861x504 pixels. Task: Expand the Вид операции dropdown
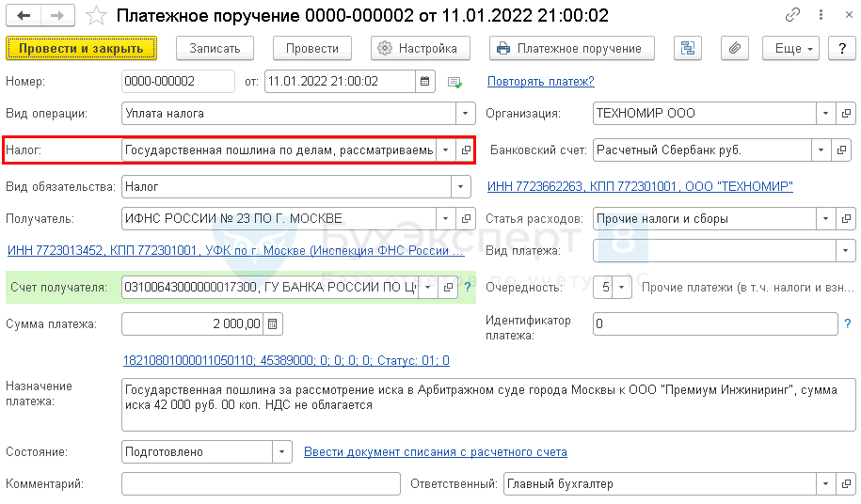[463, 114]
